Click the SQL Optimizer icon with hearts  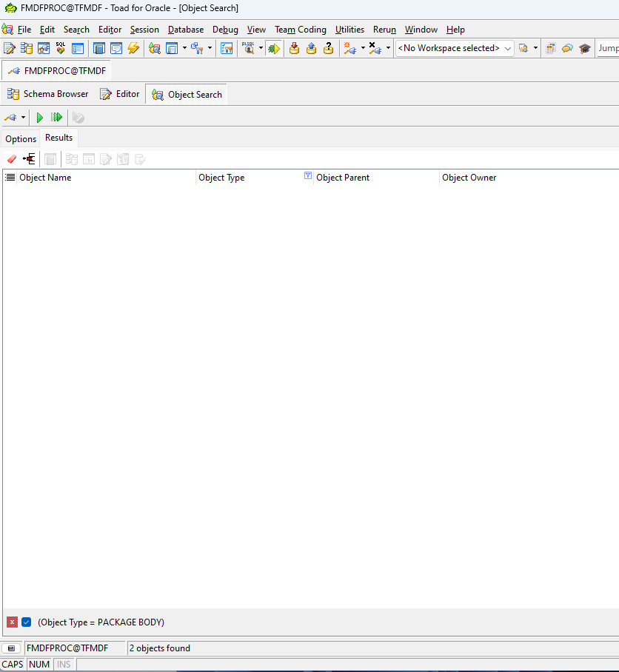[61, 48]
